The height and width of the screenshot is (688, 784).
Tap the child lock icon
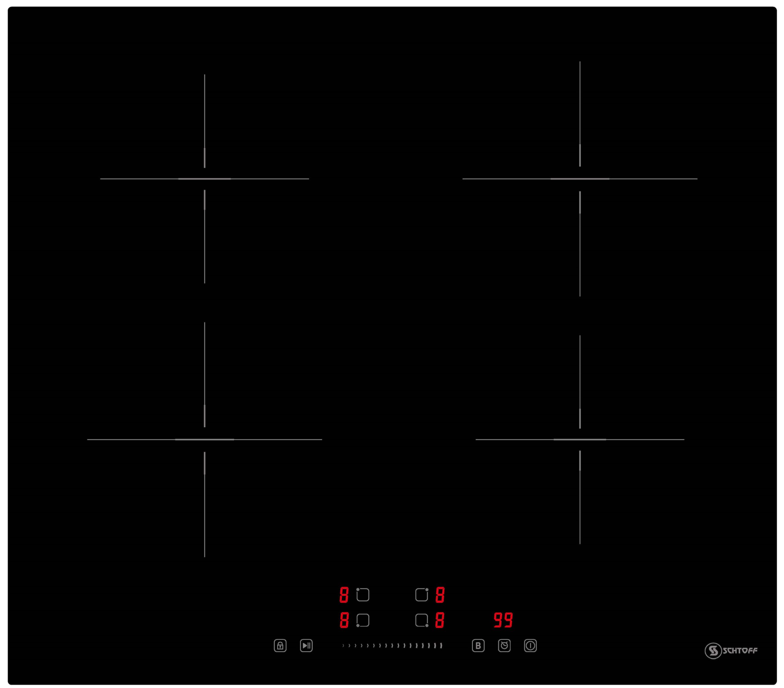click(280, 645)
